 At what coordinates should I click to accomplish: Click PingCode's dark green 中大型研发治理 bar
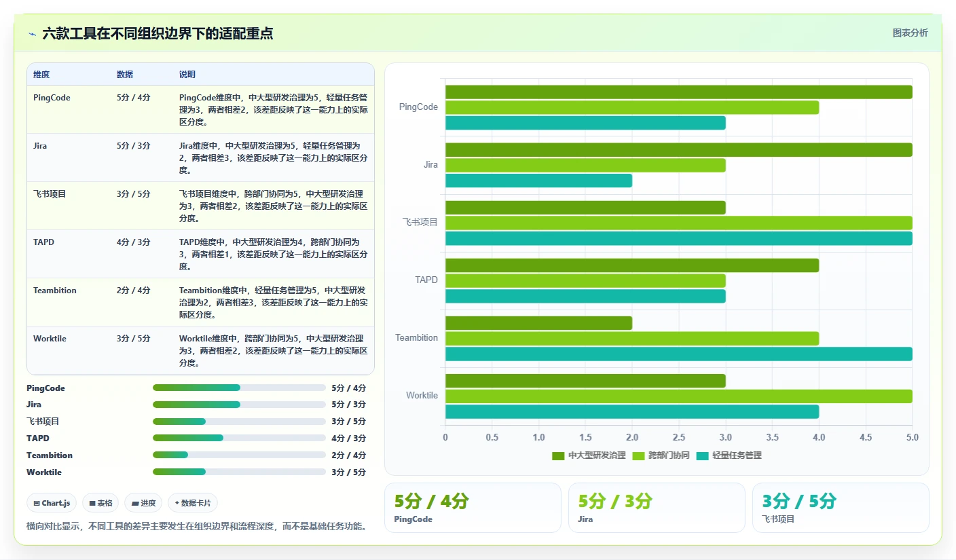[x=678, y=92]
